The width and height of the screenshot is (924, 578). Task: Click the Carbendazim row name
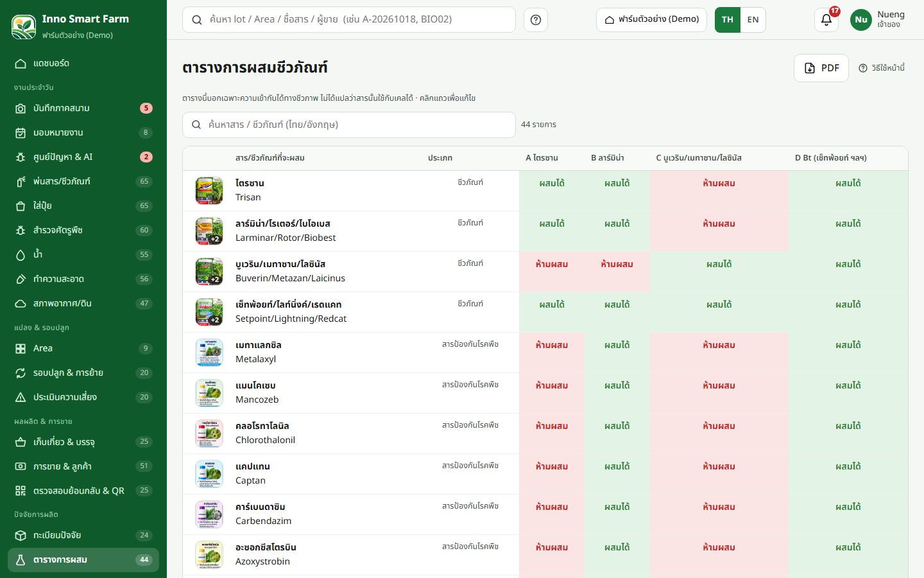coord(264,521)
